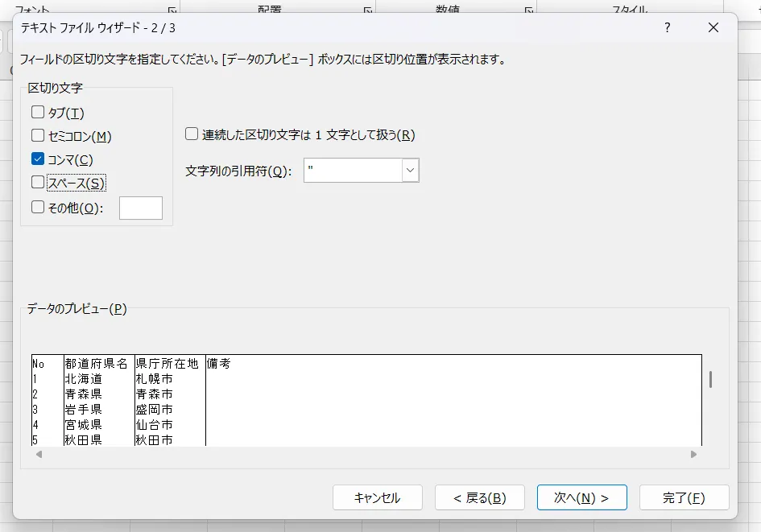Tick the その他 delimiter checkbox
This screenshot has width=761, height=532.
coord(38,208)
